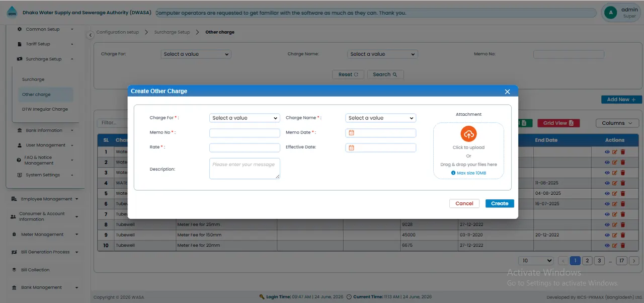Expand the Common Setup menu
This screenshot has height=303, width=644.
(x=45, y=29)
